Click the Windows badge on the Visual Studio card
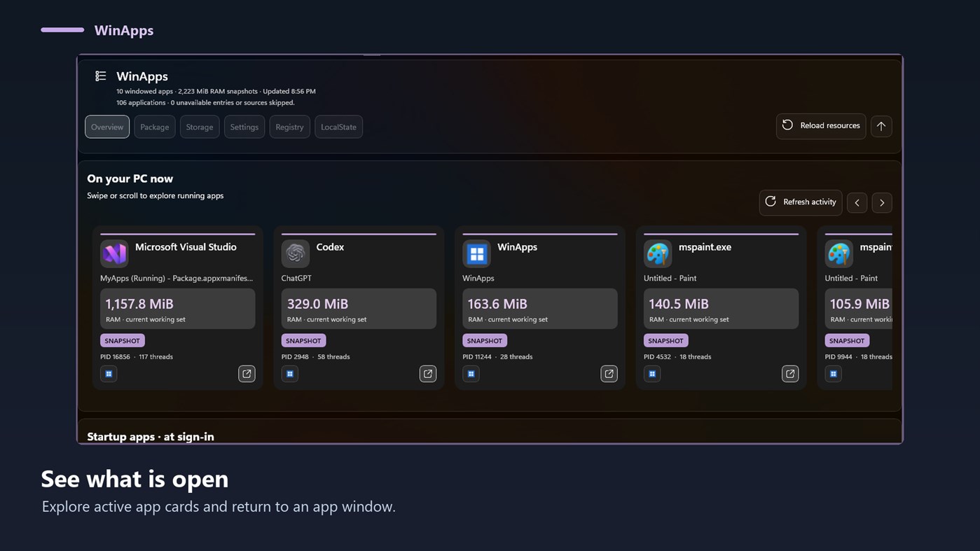Screen dimensions: 980x551 coord(109,374)
